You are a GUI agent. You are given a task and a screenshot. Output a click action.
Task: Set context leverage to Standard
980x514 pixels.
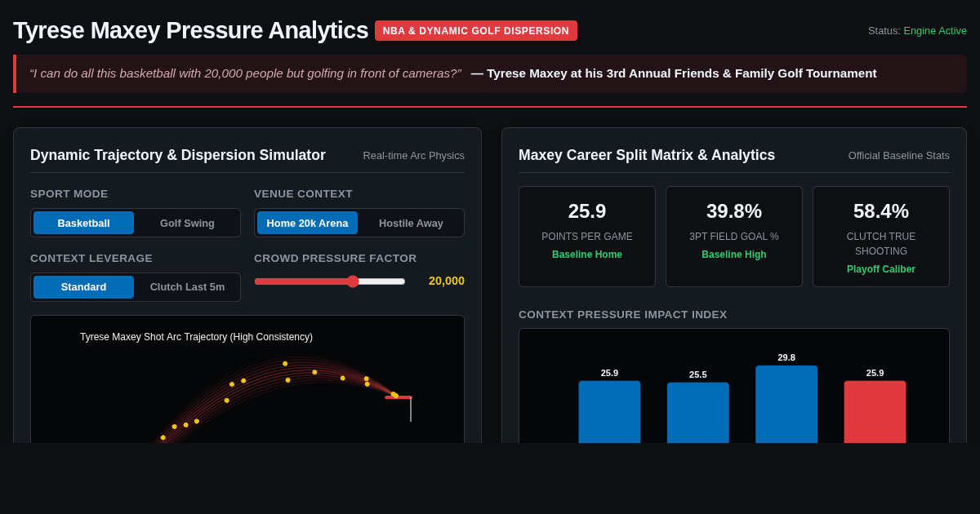pyautogui.click(x=83, y=287)
